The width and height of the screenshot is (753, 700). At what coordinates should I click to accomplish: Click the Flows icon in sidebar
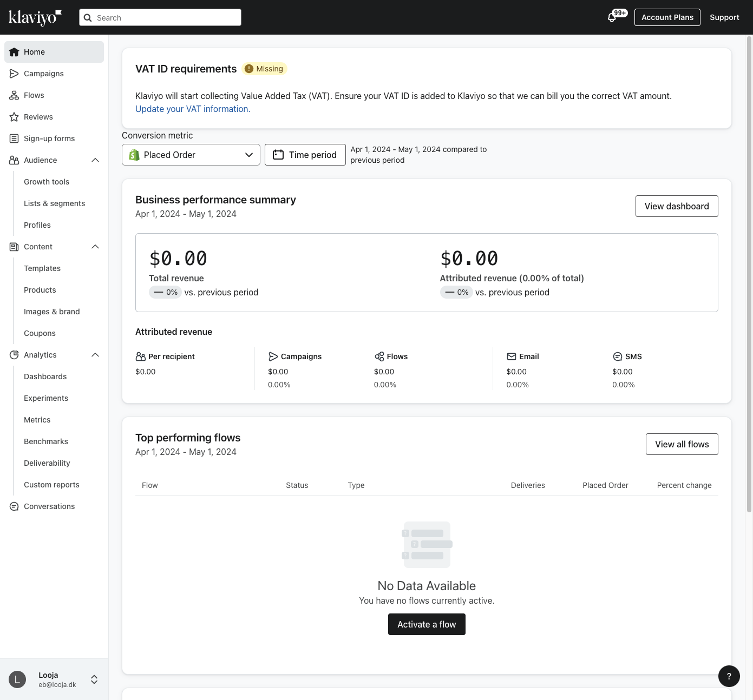click(14, 95)
